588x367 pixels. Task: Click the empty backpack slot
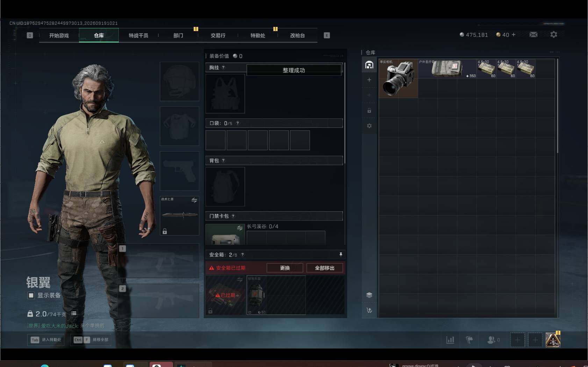[x=225, y=186]
